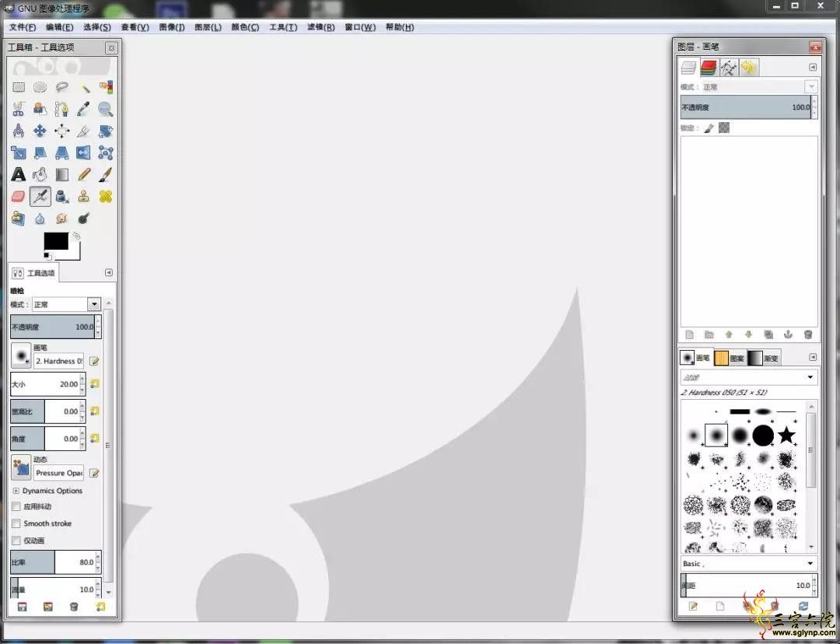The width and height of the screenshot is (840, 644).
Task: Click the brush preview button in tool options
Action: (21, 355)
